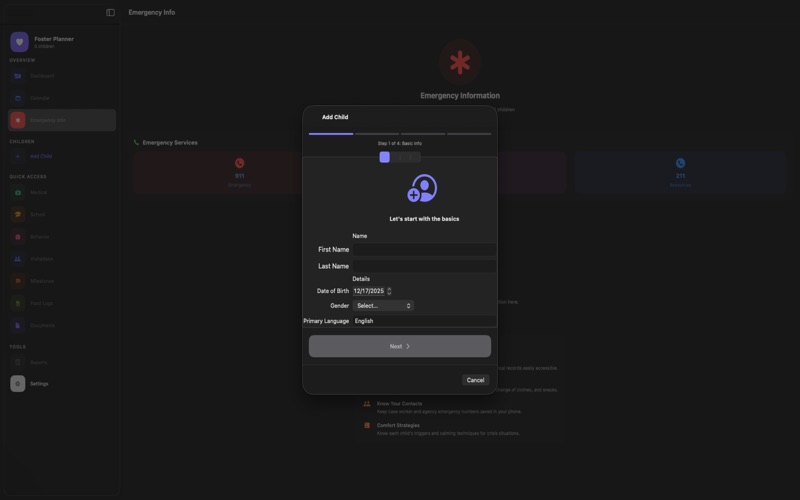800x500 pixels.
Task: Open Food Logs quick access item
Action: pos(61,303)
